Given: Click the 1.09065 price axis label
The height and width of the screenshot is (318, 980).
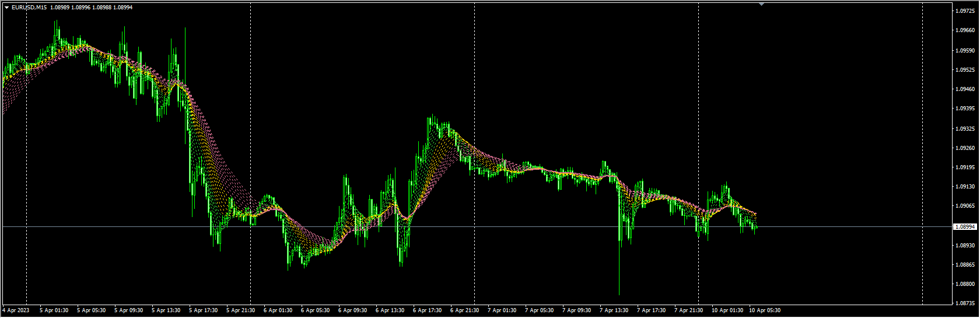Looking at the screenshot, I should (x=966, y=206).
